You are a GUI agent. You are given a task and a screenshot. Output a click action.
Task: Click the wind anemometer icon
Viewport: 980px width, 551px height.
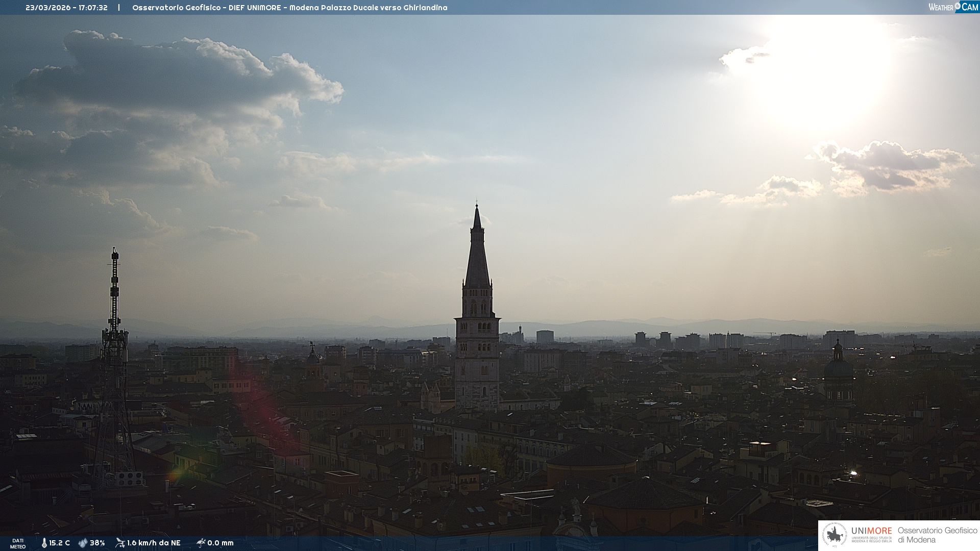120,543
